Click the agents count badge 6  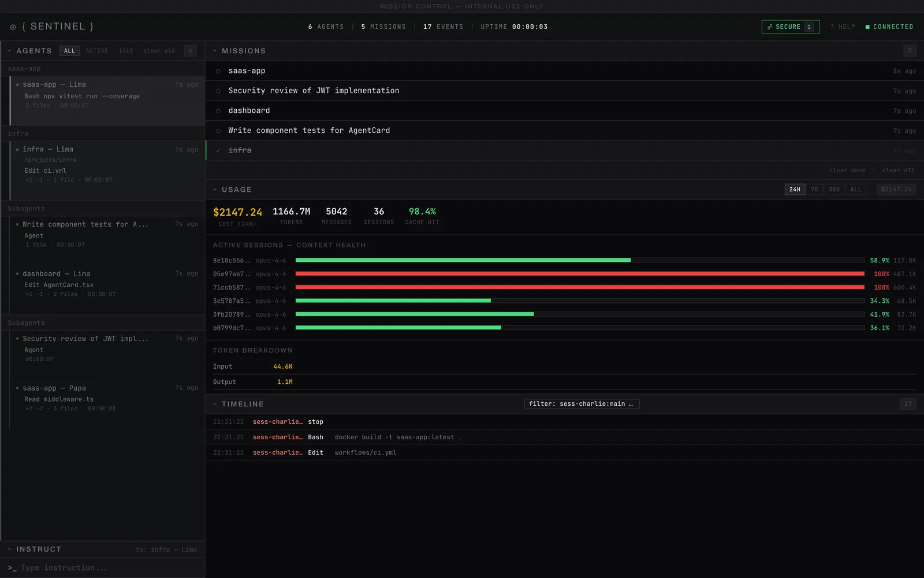[x=191, y=51]
